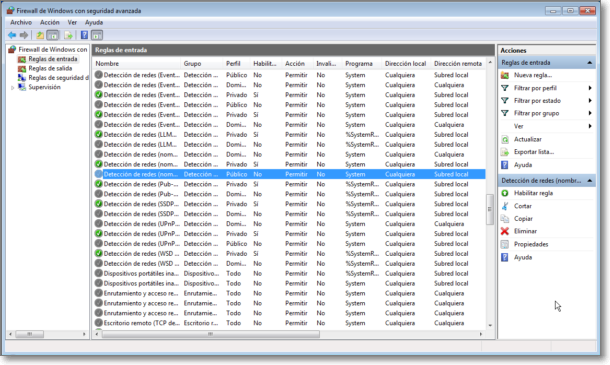Click the red X Eliminar icon
The height and width of the screenshot is (365, 610).
(x=505, y=231)
